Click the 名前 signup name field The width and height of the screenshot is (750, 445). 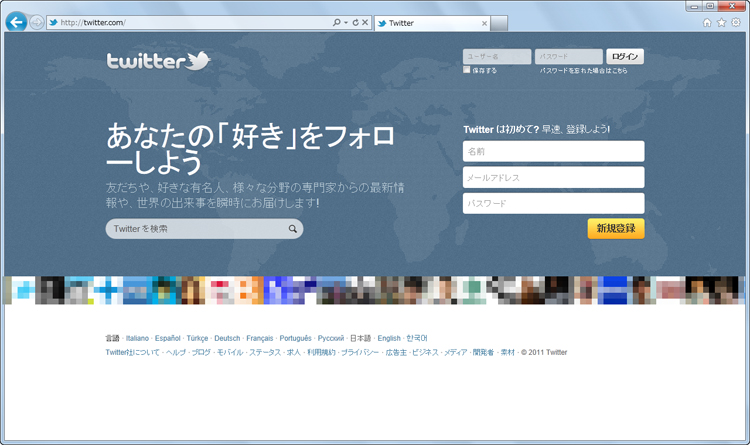pos(553,151)
